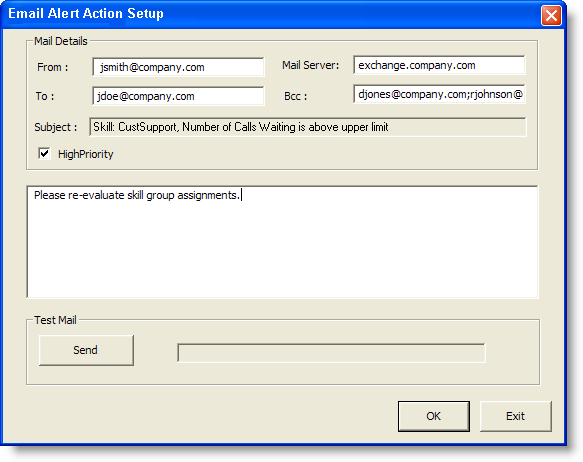Select the Subject text field

[308, 127]
